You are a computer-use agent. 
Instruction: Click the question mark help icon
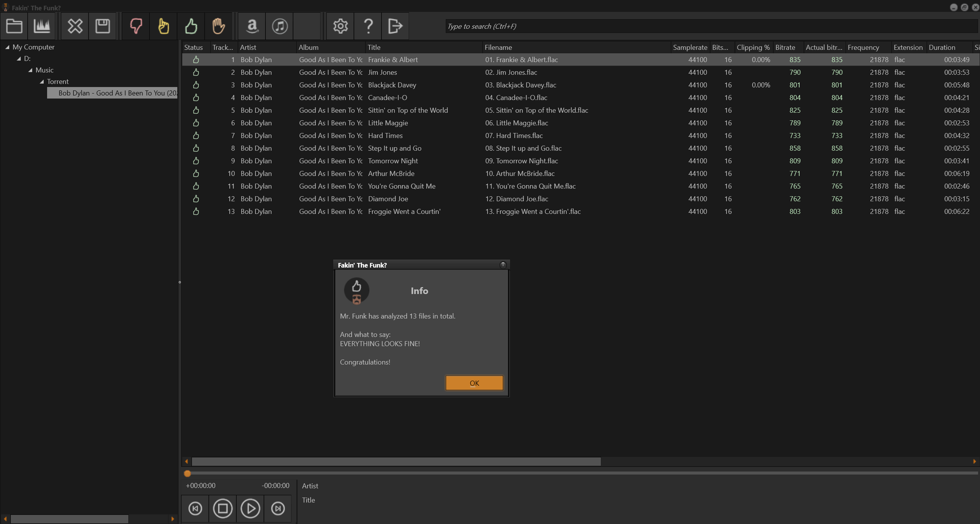[x=368, y=26]
